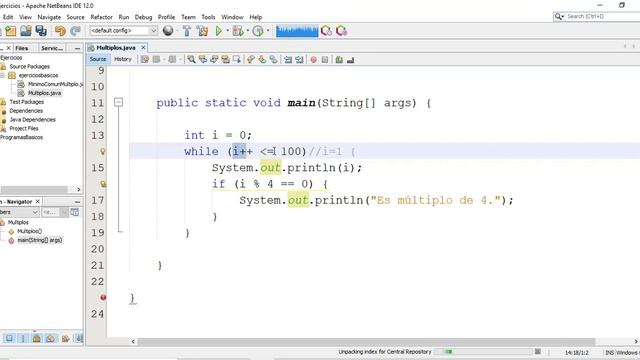The height and width of the screenshot is (360, 640).
Task: Click the Toggle Bookmark icon
Action: coord(273,60)
